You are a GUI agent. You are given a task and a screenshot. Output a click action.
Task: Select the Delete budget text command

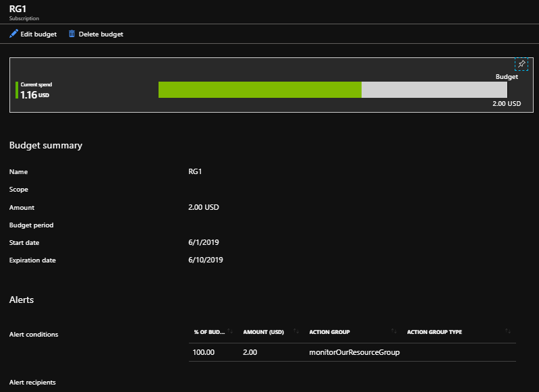[101, 34]
